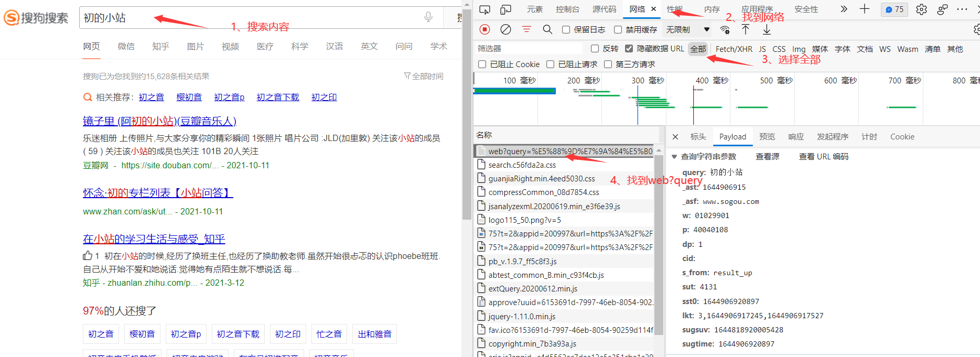This screenshot has width=980, height=357.
Task: Open the 75 issues counter badge
Action: point(895,9)
